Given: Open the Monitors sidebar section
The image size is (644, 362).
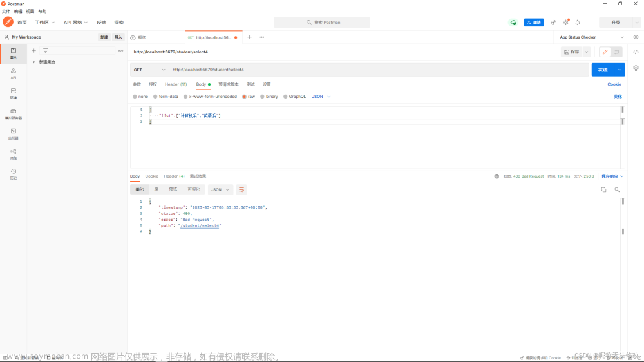Looking at the screenshot, I should tap(14, 134).
